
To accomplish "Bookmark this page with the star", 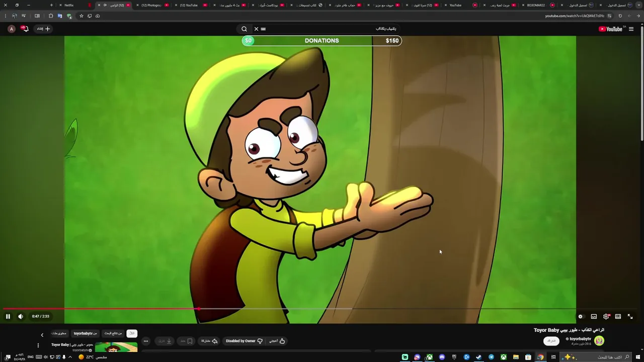I will tap(82, 16).
